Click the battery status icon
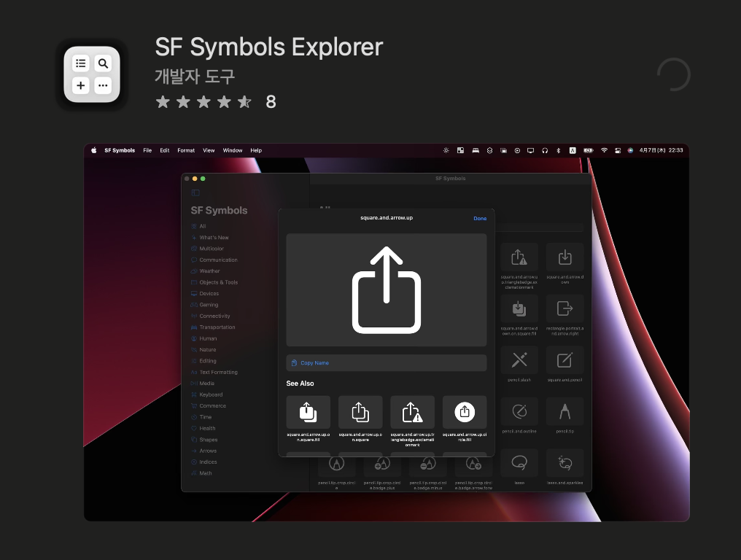Screen dimensions: 741x560 point(589,150)
